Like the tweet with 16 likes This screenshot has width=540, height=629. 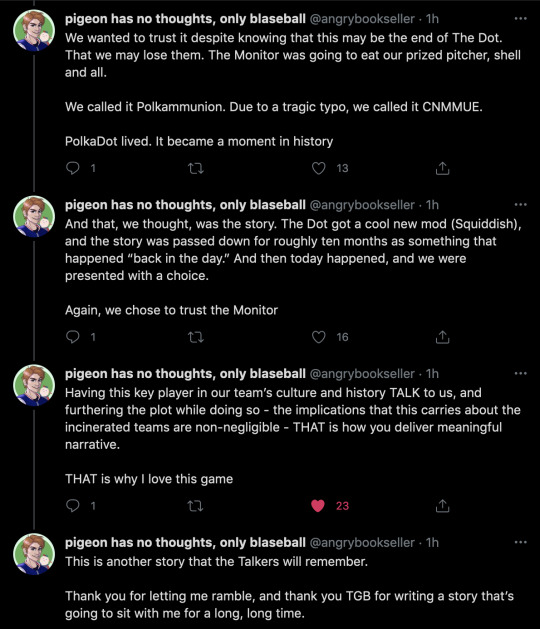click(x=319, y=337)
